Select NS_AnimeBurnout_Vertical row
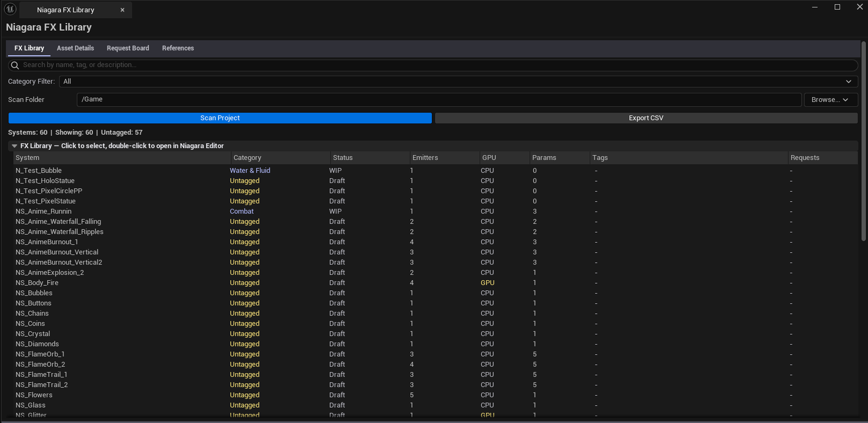 (x=436, y=252)
